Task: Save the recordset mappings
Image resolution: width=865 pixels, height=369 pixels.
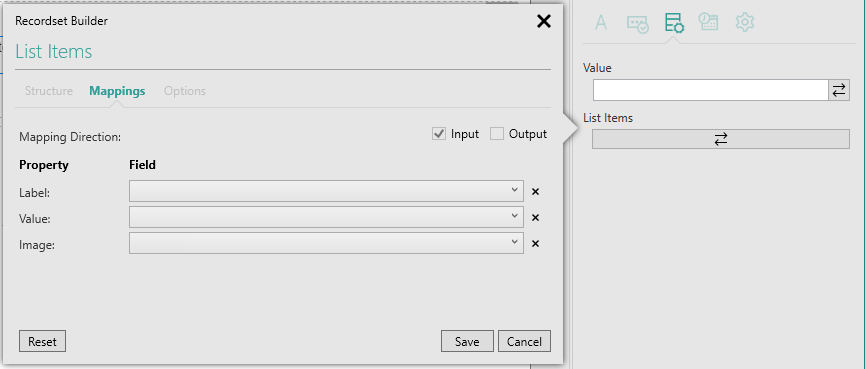Action: (467, 341)
